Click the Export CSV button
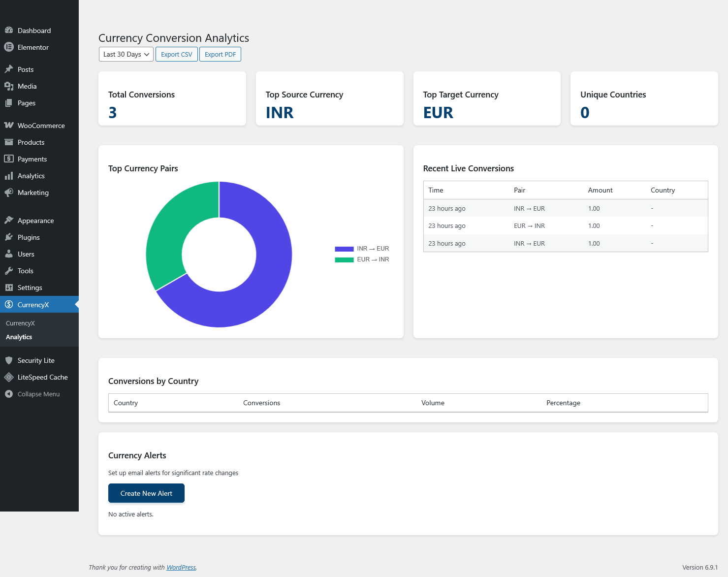This screenshot has height=577, width=728. [176, 54]
